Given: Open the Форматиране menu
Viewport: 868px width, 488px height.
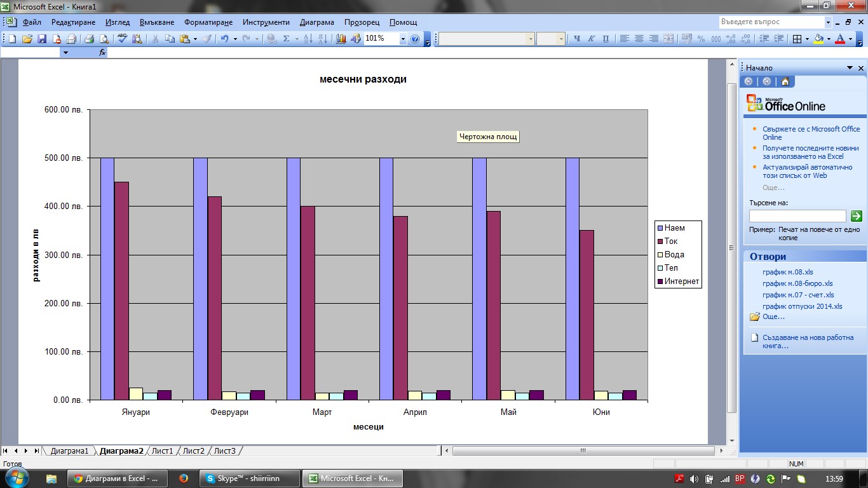Looking at the screenshot, I should click(208, 22).
